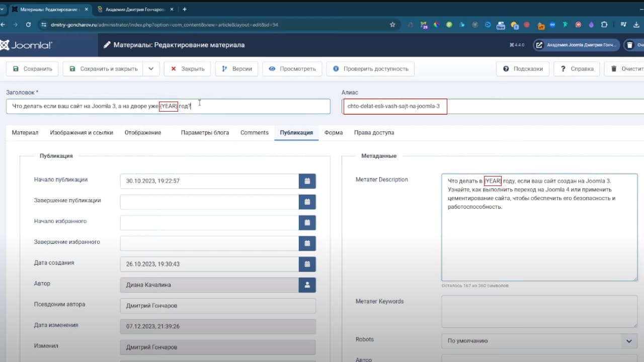Click the Joomla! logo

(x=26, y=45)
